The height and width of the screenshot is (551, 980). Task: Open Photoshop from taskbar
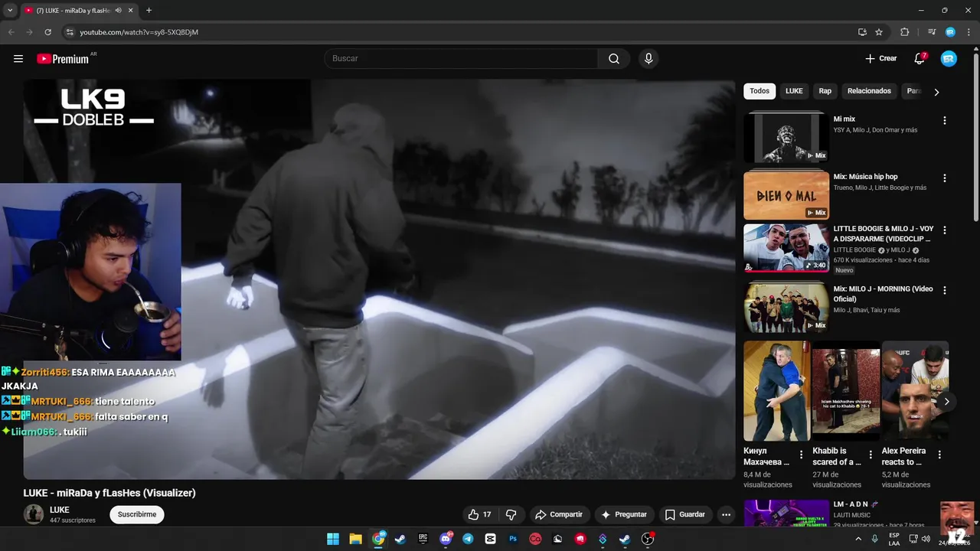pyautogui.click(x=513, y=539)
